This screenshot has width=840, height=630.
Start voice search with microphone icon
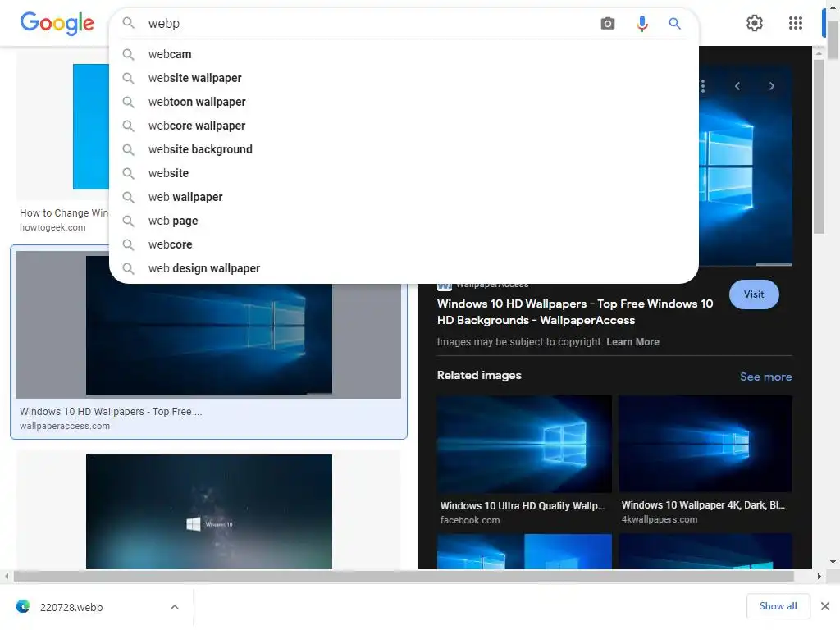[641, 24]
